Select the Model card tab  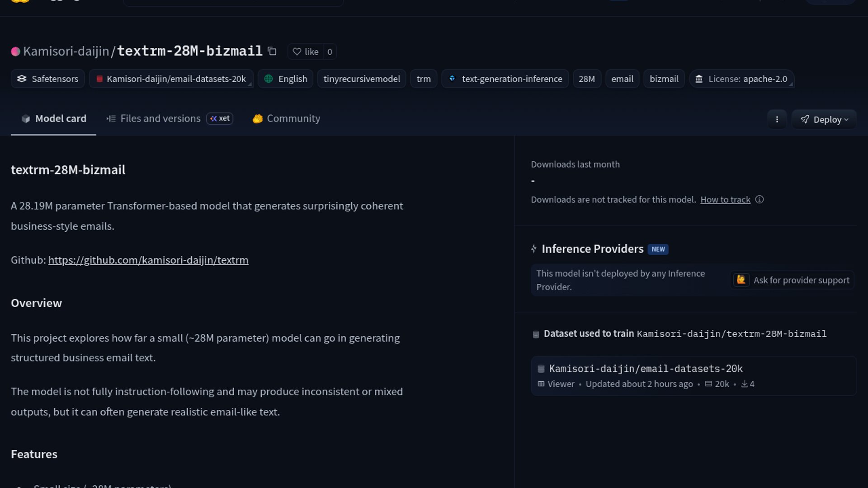tap(54, 119)
